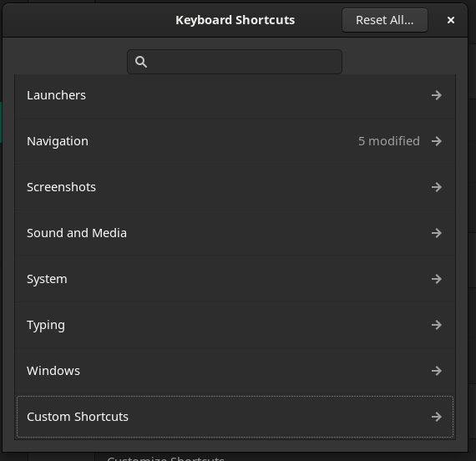
Task: Open the Navigation category
Action: pyautogui.click(x=235, y=141)
